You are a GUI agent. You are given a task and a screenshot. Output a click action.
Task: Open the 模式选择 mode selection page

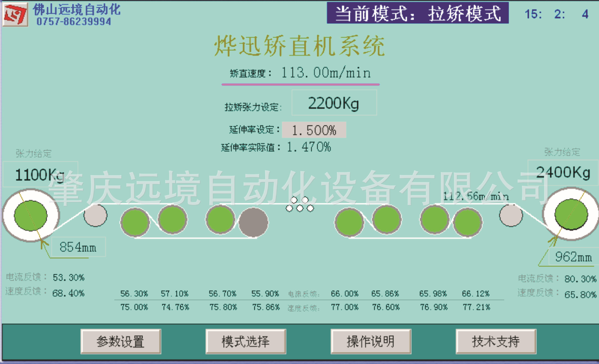click(246, 342)
